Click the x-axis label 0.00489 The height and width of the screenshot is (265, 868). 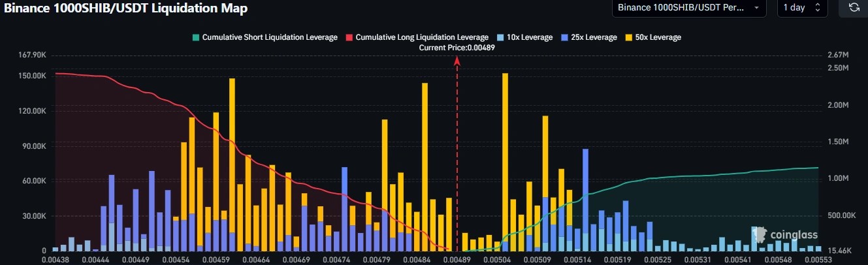(457, 259)
